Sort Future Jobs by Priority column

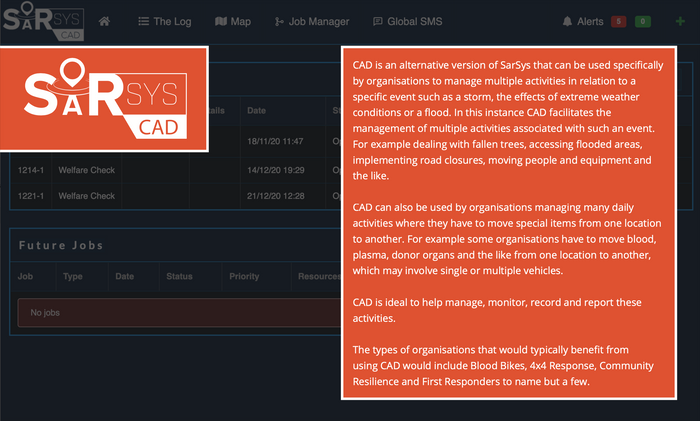tap(244, 276)
